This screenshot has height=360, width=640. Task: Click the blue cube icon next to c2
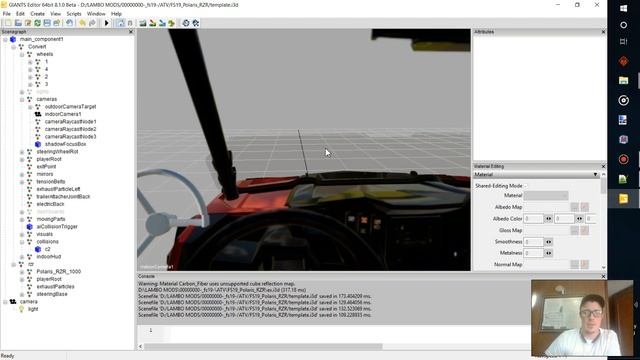(x=38, y=249)
